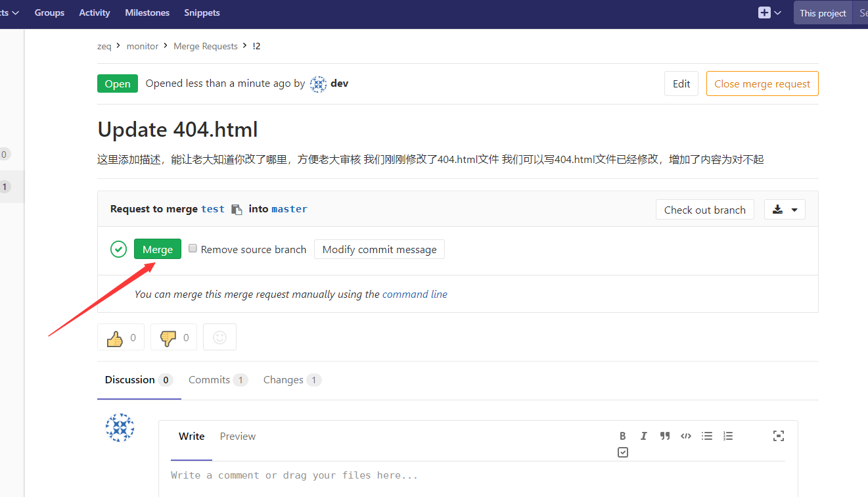Switch to the Commits tab

[210, 379]
